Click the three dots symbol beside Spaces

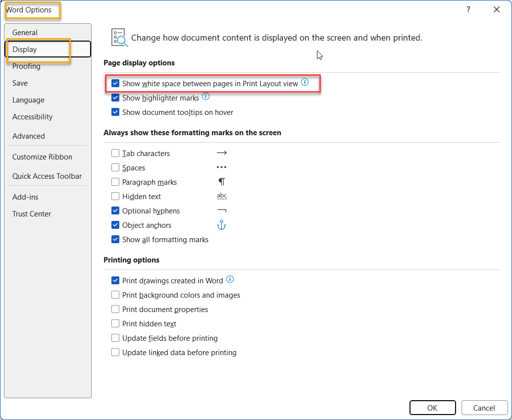(x=221, y=167)
